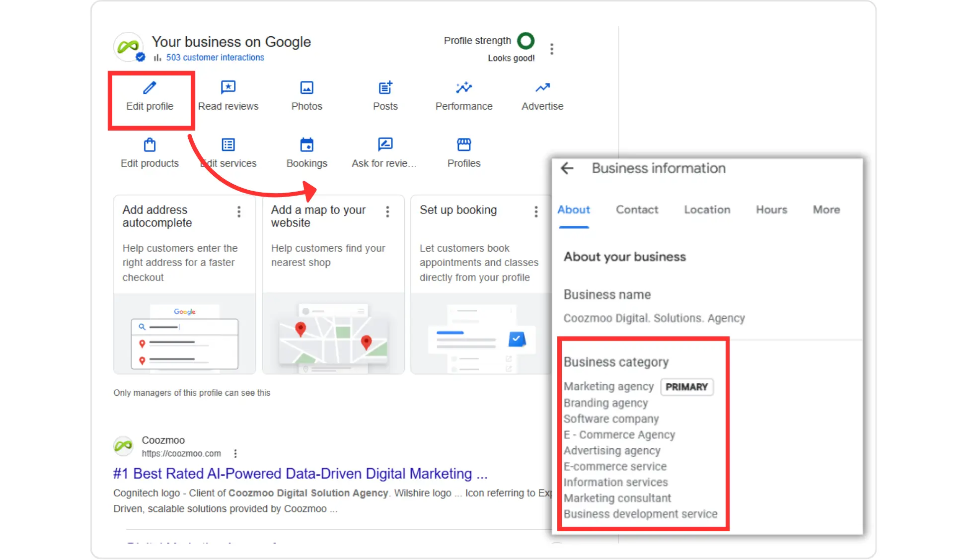Click Information services category
This screenshot has width=978, height=560.
[615, 483]
